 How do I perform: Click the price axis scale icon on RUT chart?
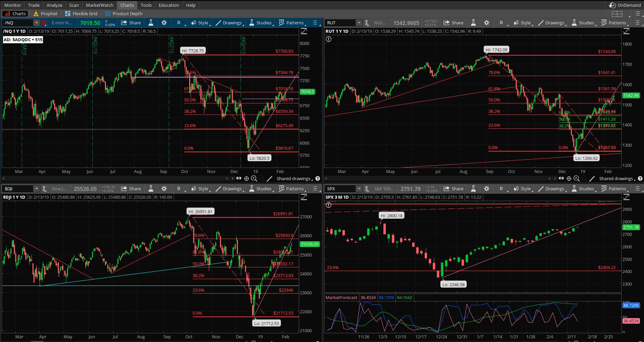[x=626, y=31]
